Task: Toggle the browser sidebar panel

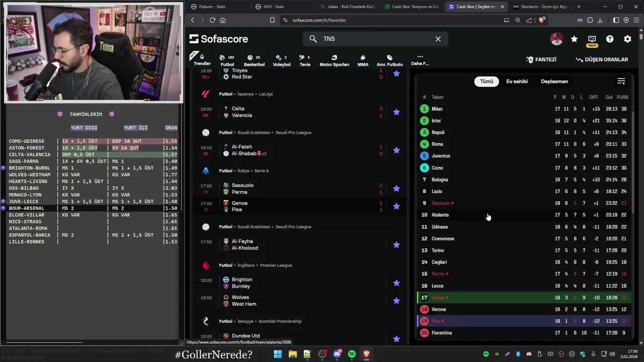Action: coord(616,20)
